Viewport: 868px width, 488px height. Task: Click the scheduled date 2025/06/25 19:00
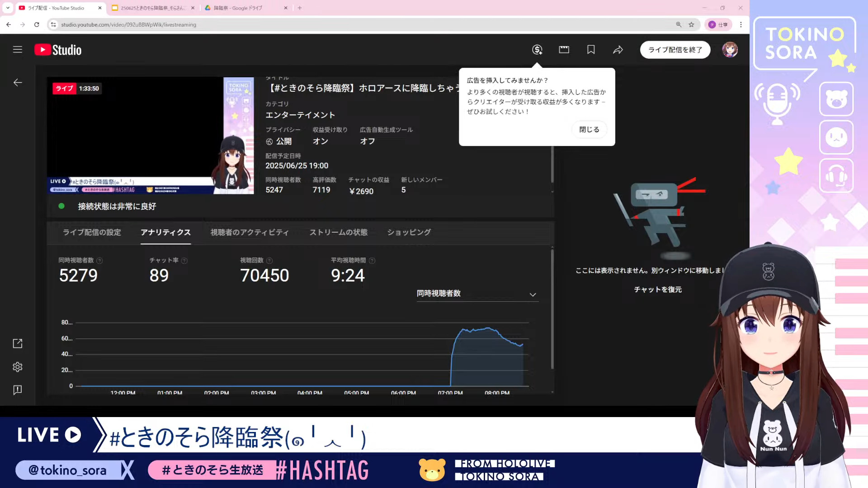[297, 166]
